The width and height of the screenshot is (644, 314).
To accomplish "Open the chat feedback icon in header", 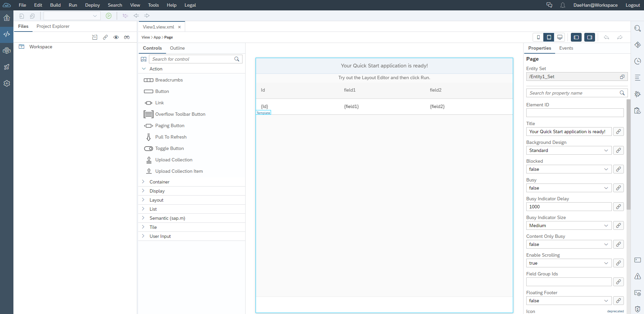I will point(549,5).
